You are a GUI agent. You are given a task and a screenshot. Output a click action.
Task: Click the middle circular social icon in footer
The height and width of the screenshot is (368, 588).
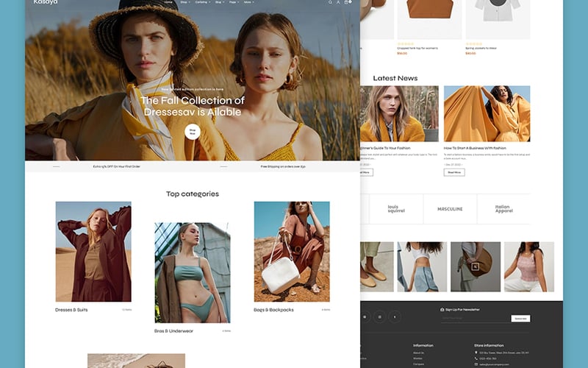379,317
